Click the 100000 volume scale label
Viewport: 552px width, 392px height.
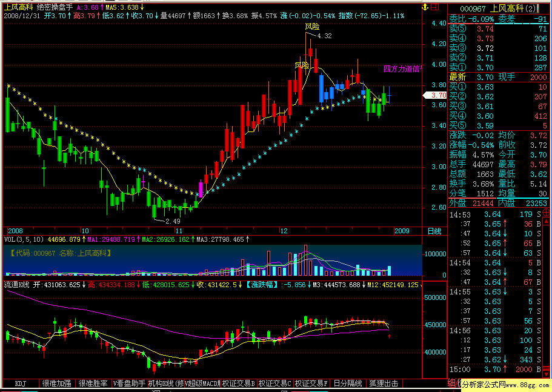435,254
